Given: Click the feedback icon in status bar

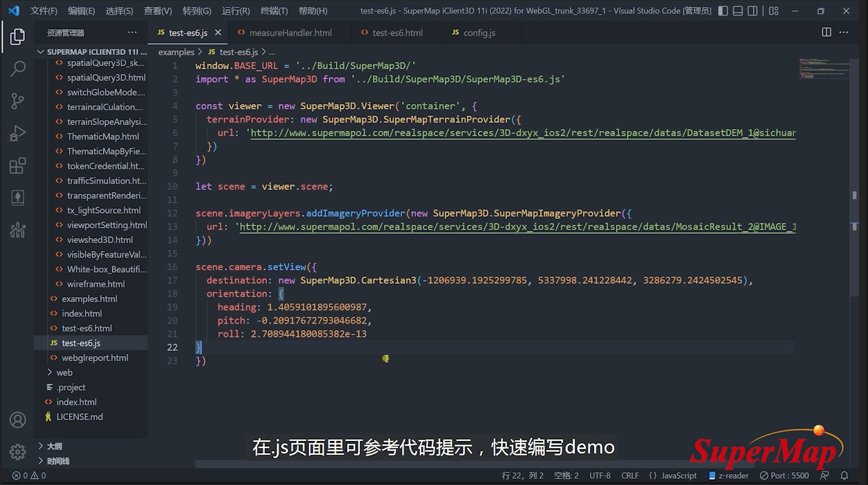Looking at the screenshot, I should click(x=825, y=476).
